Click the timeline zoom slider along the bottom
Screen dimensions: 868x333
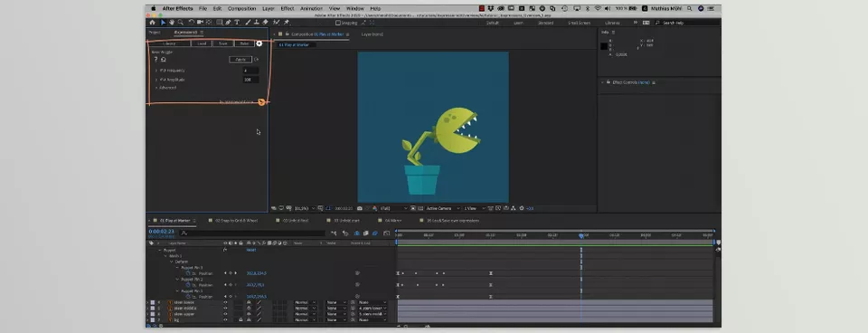(x=412, y=326)
